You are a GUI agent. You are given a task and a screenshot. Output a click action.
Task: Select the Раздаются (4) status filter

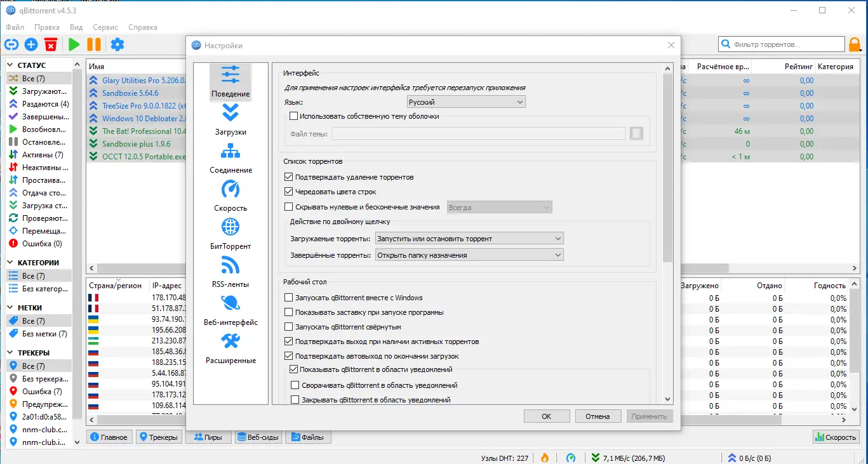pos(38,104)
